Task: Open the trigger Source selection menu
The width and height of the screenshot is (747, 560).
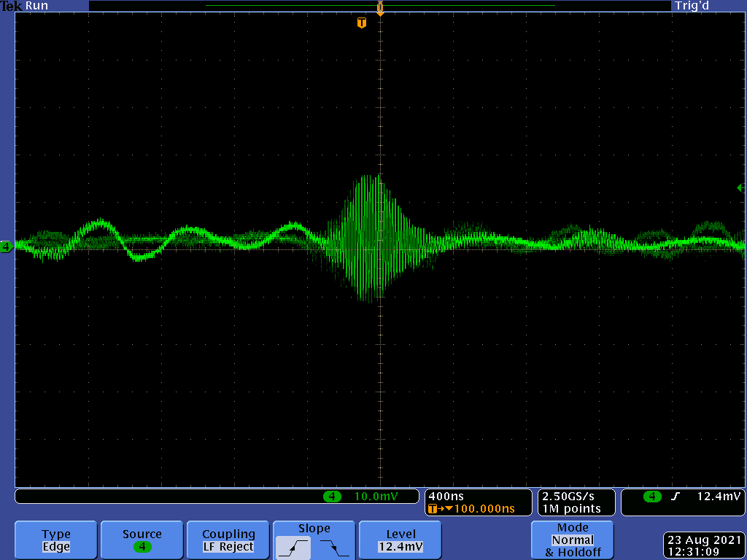Action: (x=142, y=540)
